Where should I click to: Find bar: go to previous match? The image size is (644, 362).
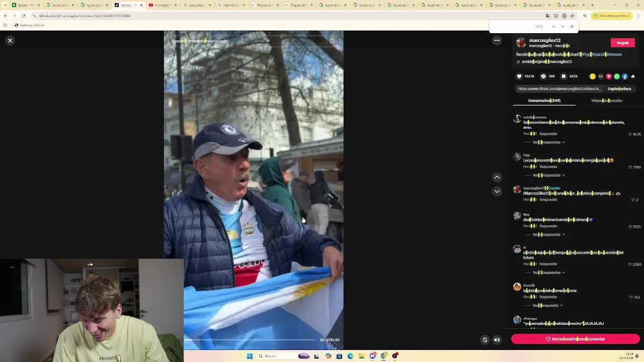[553, 27]
